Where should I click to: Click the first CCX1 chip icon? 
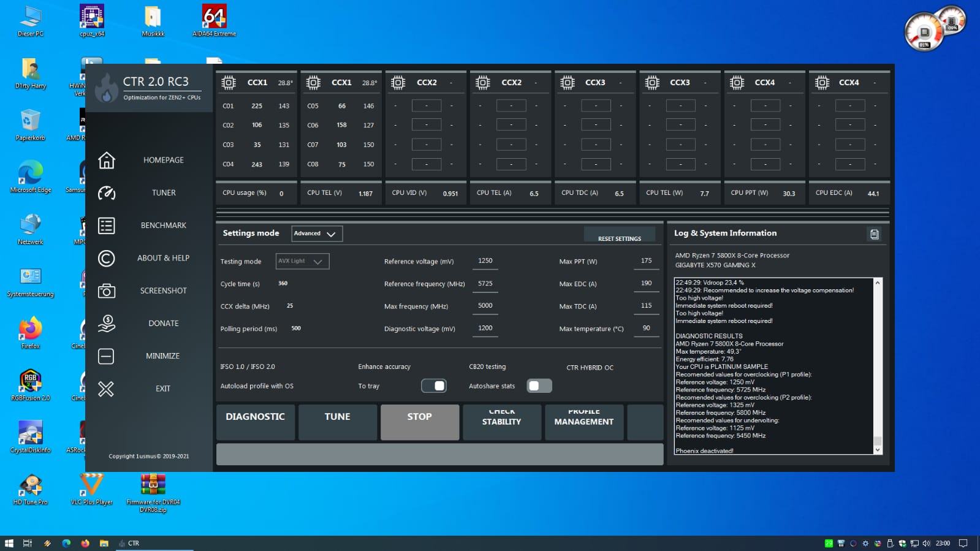coord(229,82)
